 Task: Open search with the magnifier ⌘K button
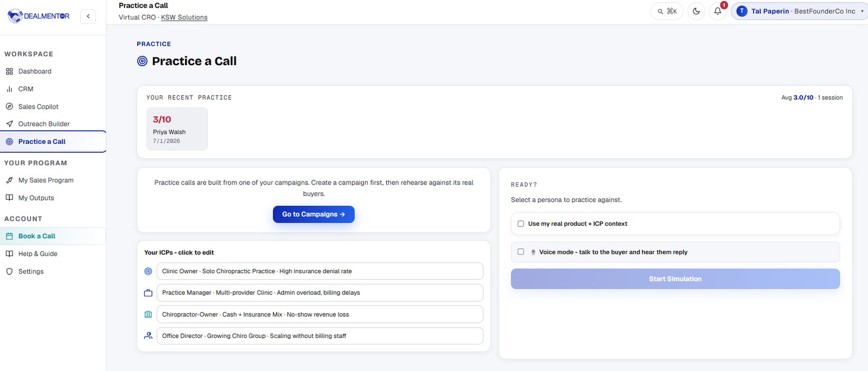pyautogui.click(x=667, y=11)
